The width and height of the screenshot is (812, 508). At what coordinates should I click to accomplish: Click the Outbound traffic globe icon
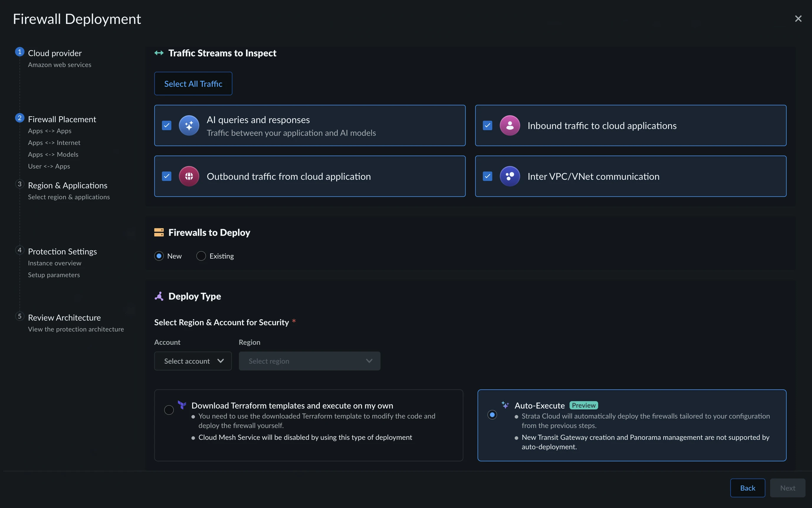tap(189, 177)
